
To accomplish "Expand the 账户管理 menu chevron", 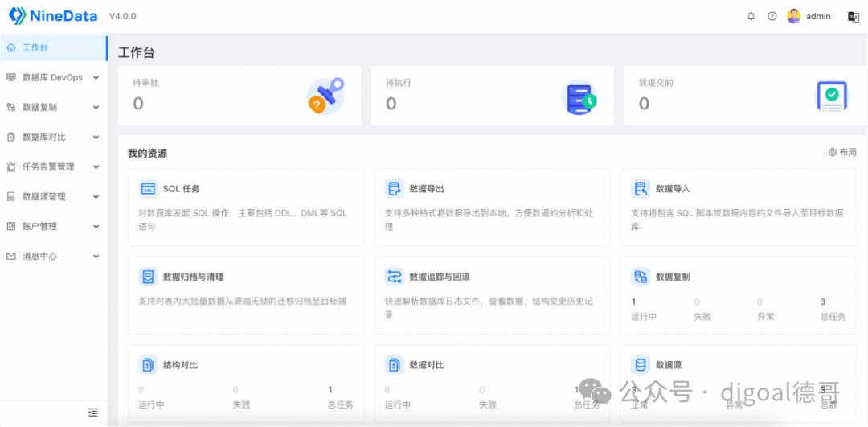I will coord(96,227).
